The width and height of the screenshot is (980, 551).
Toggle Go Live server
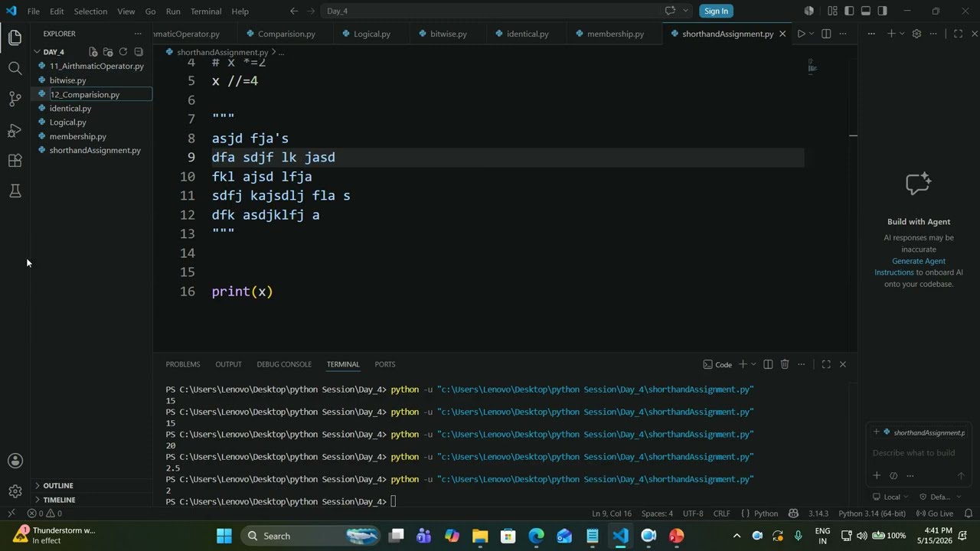point(934,514)
